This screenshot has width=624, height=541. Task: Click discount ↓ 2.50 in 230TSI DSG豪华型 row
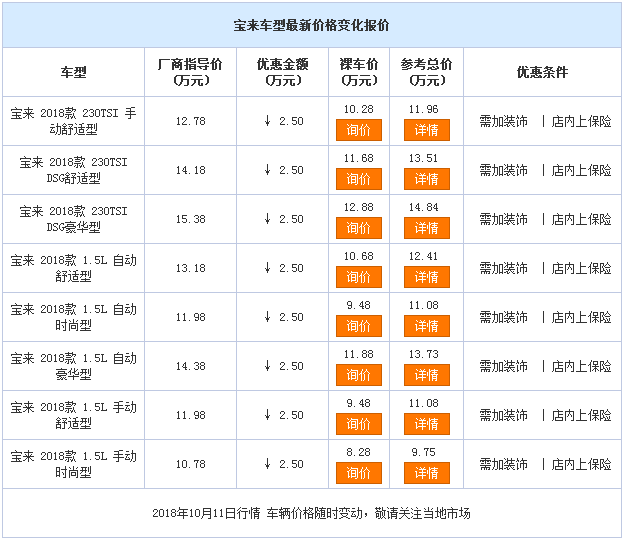(284, 219)
